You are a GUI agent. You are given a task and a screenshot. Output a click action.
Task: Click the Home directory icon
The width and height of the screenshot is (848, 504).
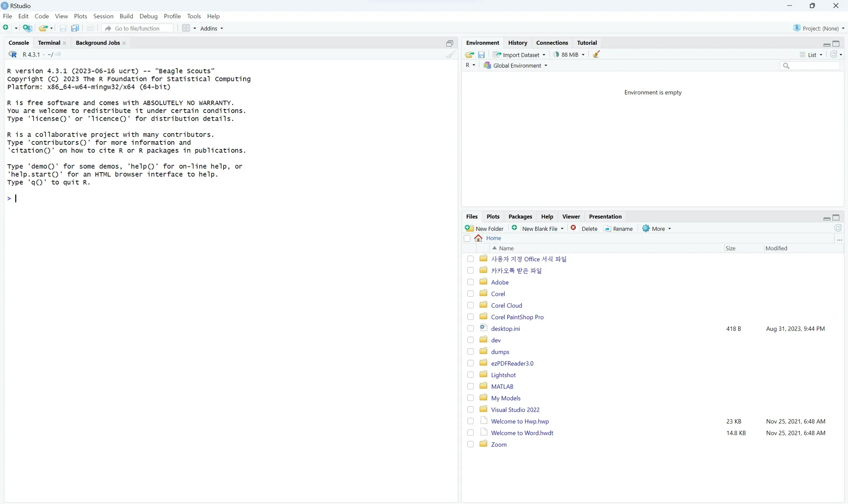[x=478, y=238]
